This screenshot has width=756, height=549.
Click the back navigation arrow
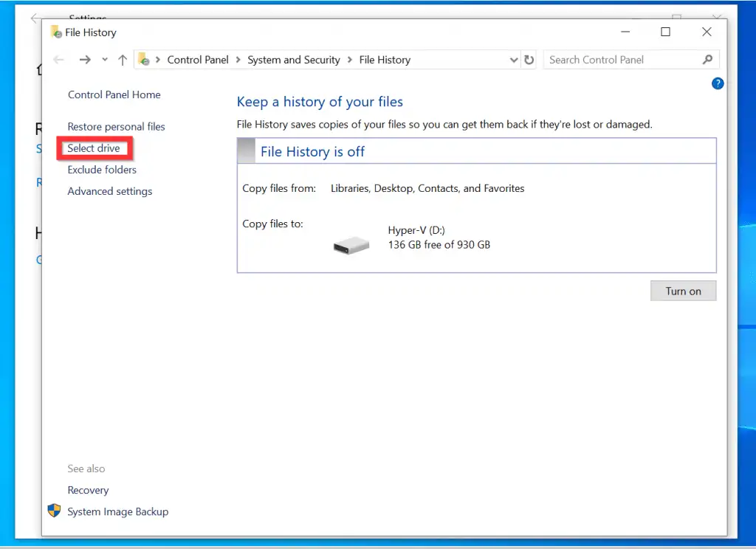[x=59, y=60]
